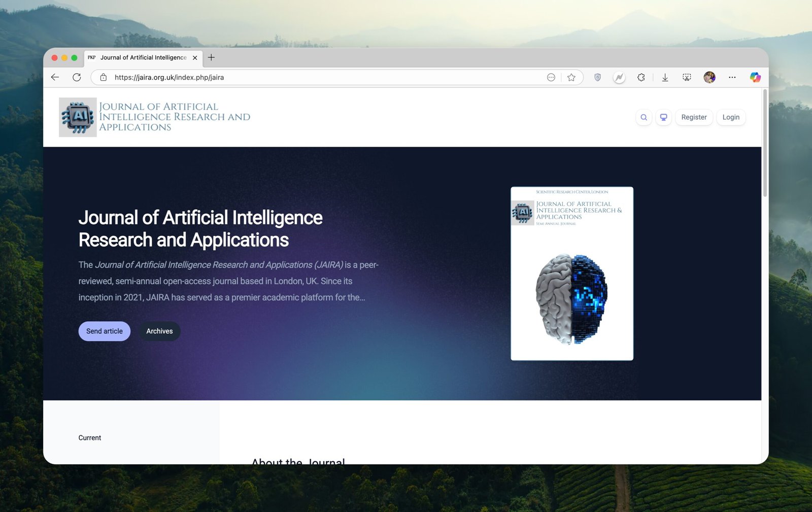Open the Archives page
Image resolution: width=812 pixels, height=512 pixels.
[x=159, y=331]
